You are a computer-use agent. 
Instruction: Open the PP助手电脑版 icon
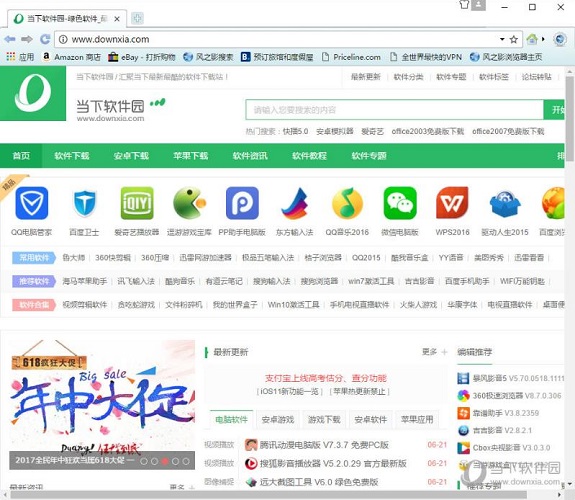pyautogui.click(x=242, y=203)
